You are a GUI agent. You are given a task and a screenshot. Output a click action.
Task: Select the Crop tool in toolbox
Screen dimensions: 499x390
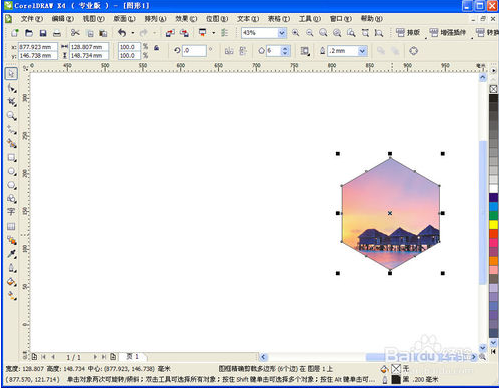pyautogui.click(x=12, y=102)
